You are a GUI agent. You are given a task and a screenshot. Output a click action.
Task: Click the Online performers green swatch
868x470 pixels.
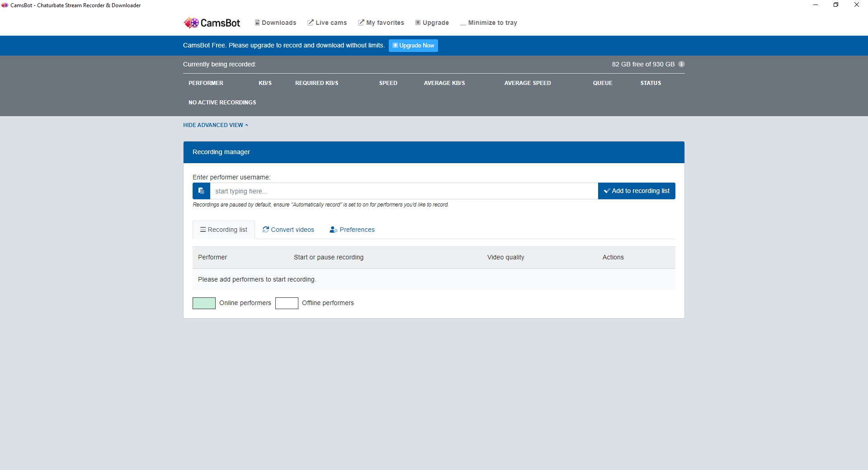point(204,303)
